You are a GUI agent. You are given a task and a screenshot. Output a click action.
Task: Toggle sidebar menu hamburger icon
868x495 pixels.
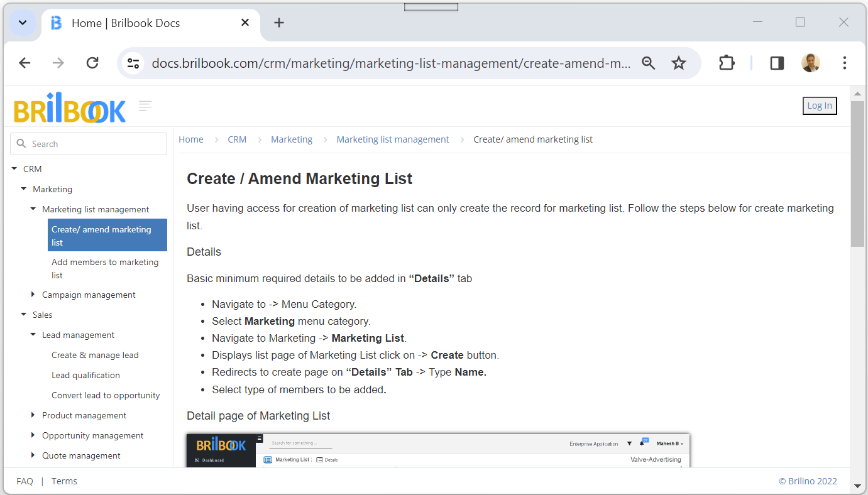coord(145,106)
